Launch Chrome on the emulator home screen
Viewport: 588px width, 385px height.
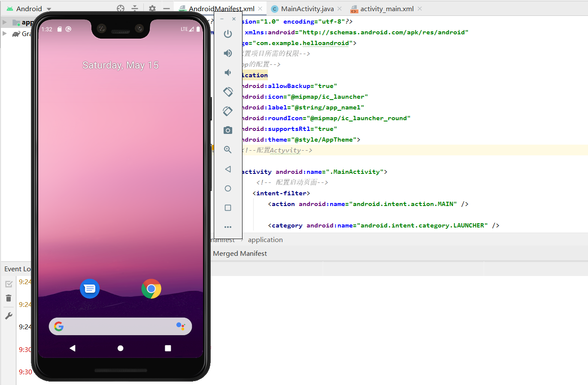151,288
